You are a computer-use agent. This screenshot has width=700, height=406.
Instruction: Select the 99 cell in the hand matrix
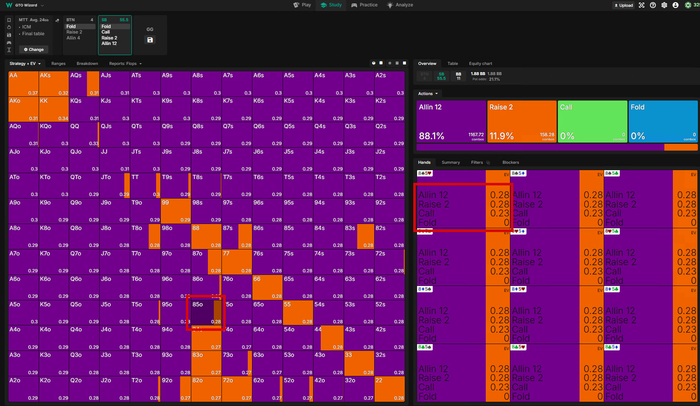(175, 211)
